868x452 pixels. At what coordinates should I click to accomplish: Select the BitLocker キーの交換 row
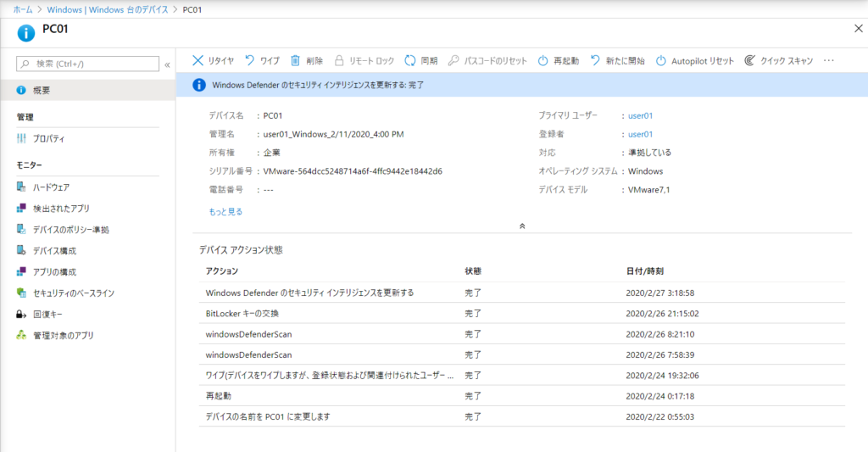[522, 313]
